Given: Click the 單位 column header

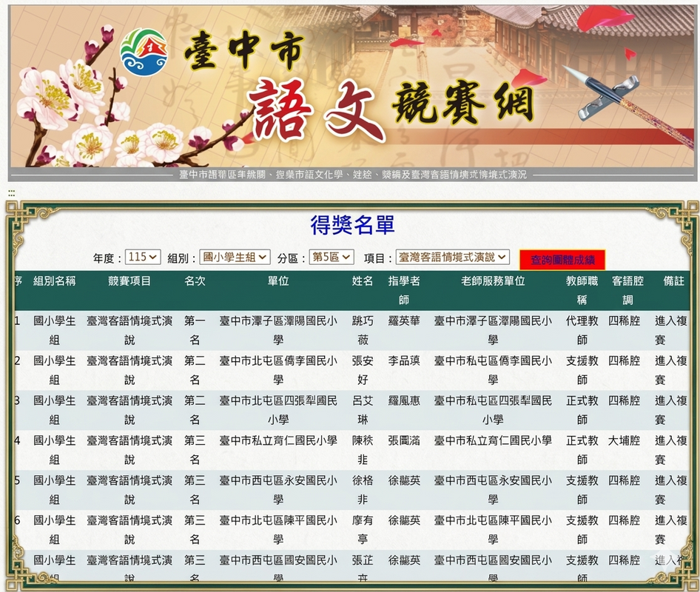Looking at the screenshot, I should tap(278, 281).
